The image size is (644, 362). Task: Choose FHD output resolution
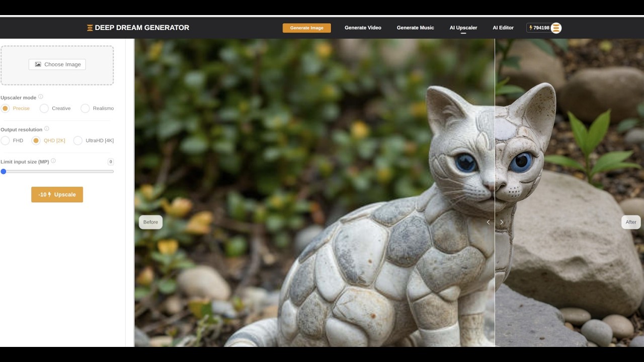6,140
